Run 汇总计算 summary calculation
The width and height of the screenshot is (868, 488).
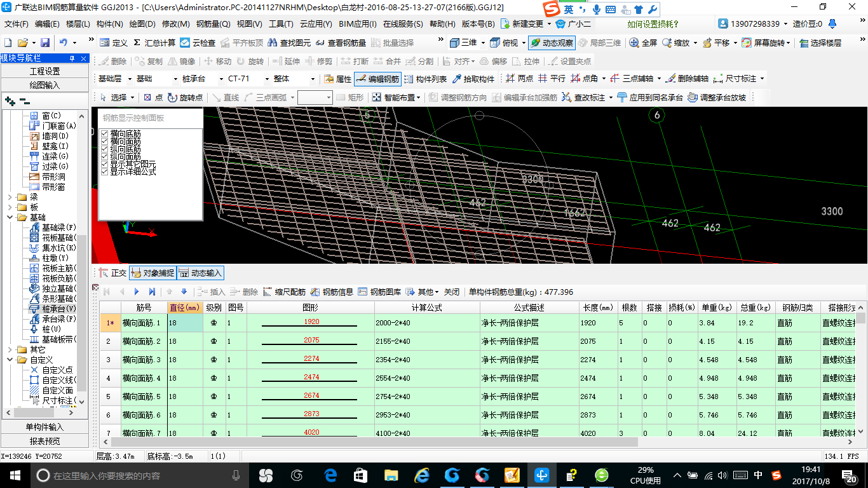(154, 43)
